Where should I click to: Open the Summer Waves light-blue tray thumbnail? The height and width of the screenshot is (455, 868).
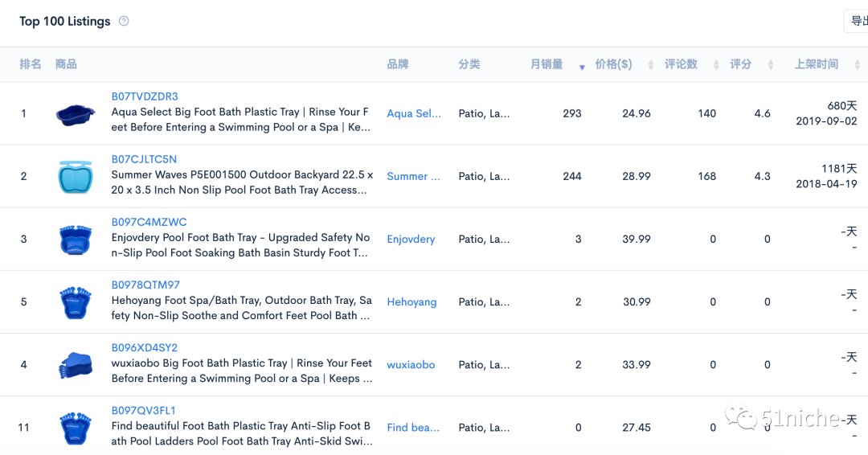tap(76, 177)
